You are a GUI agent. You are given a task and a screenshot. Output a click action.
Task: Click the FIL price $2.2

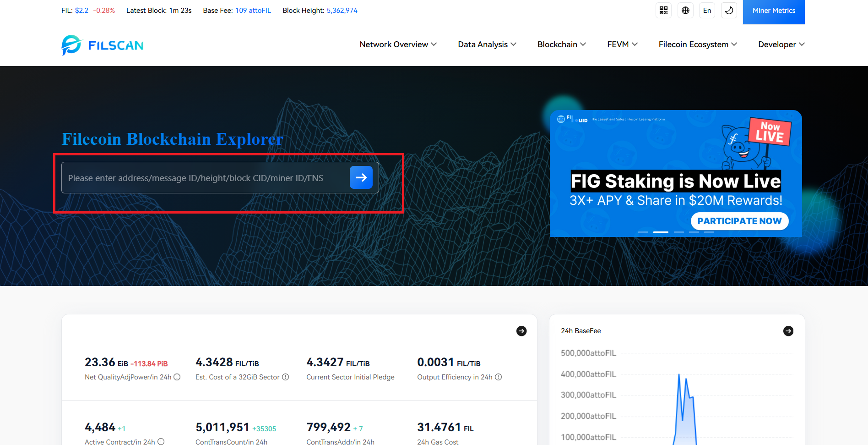pyautogui.click(x=81, y=11)
